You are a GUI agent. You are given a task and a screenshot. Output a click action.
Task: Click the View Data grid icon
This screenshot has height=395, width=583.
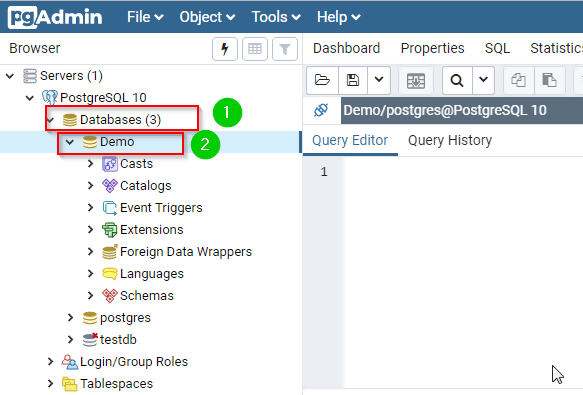click(x=255, y=49)
